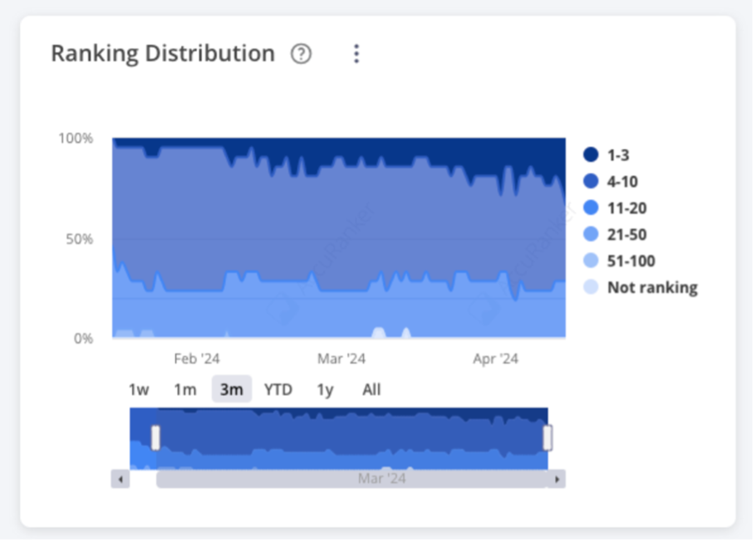The width and height of the screenshot is (756, 542).
Task: Toggle the 11-20 ranking legend series
Action: pyautogui.click(x=626, y=208)
